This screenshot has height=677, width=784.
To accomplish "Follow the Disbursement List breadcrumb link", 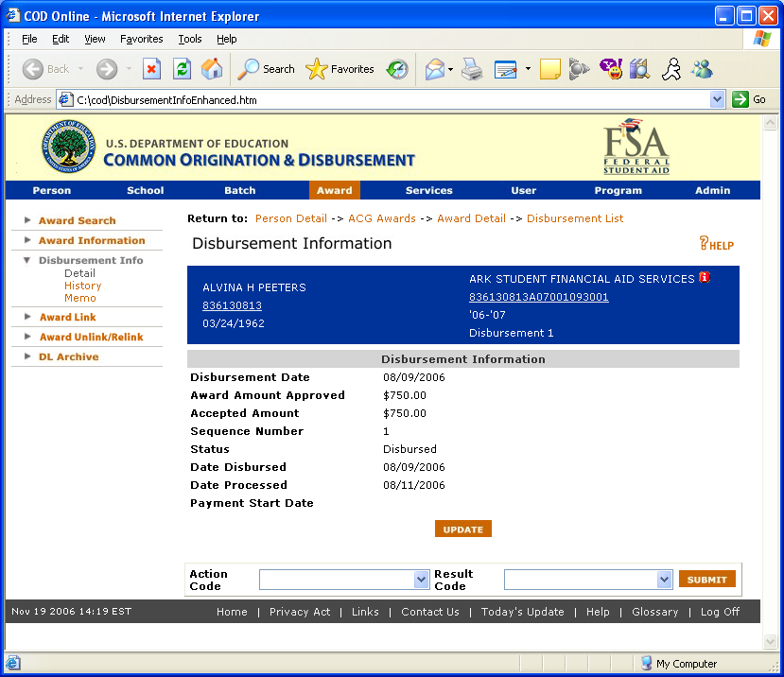I will [x=575, y=218].
